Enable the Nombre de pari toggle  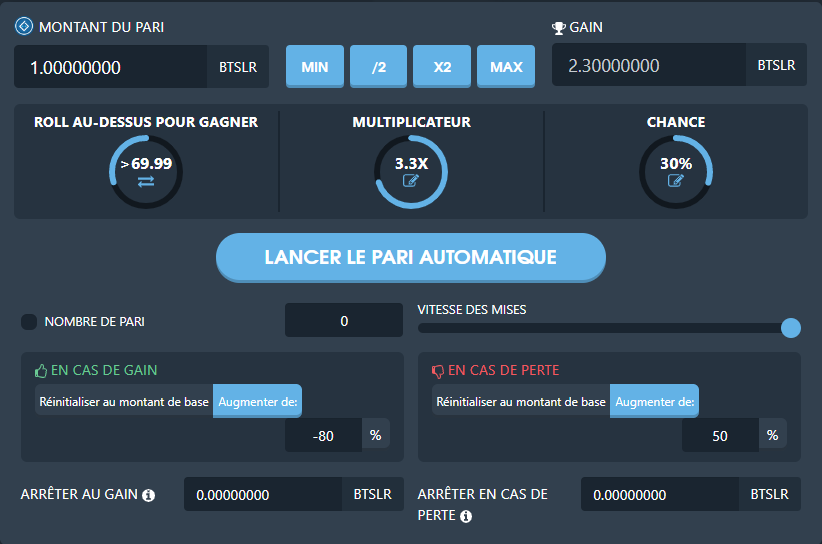coord(29,322)
